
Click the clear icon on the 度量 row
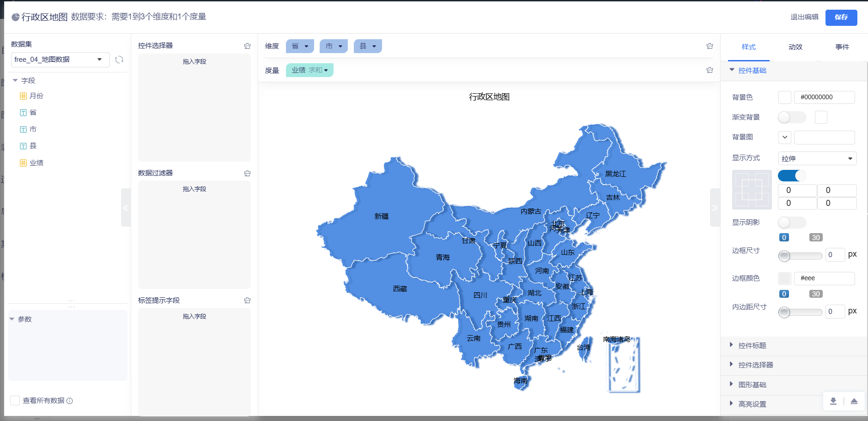[710, 70]
